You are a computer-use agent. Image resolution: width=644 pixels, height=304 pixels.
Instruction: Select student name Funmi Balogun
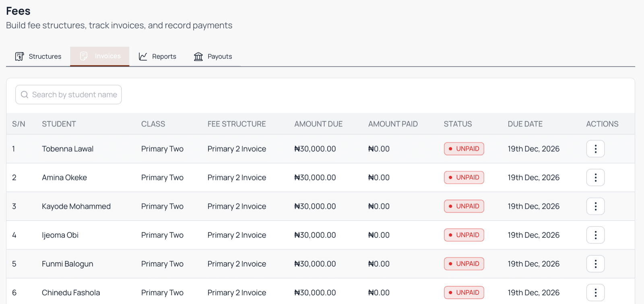[68, 264]
